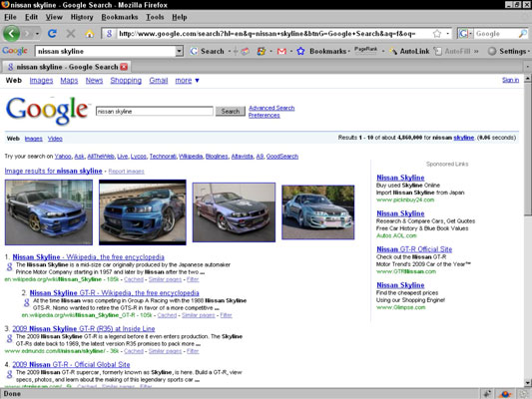This screenshot has width=532, height=399.
Task: Open the Preferences link
Action: click(x=264, y=116)
